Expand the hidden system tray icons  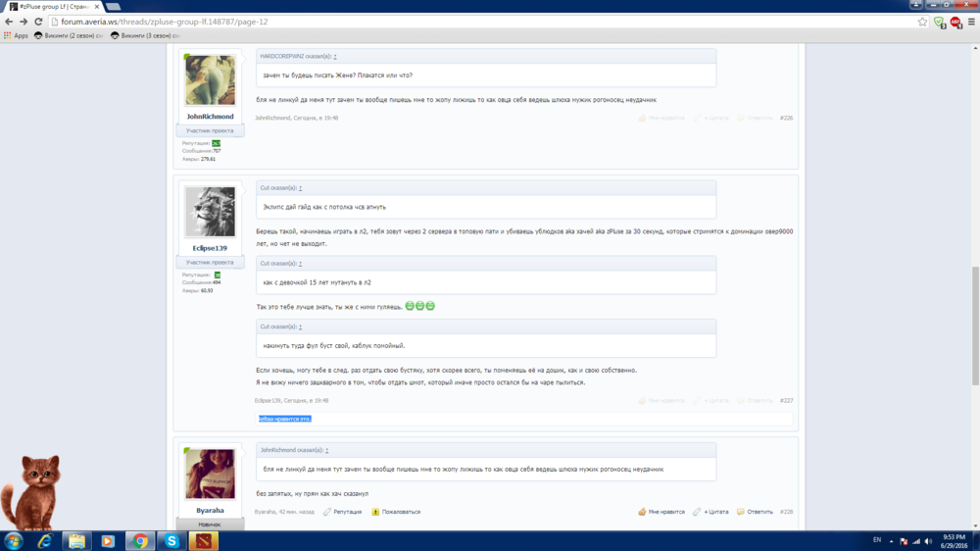(x=891, y=540)
